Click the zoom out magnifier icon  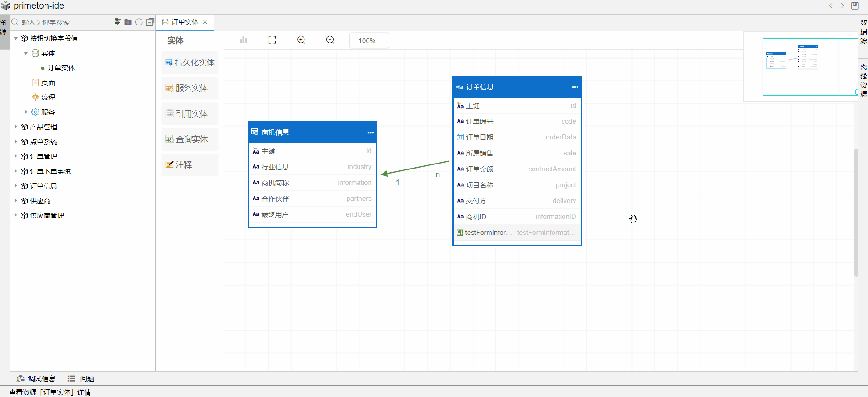[x=330, y=40]
